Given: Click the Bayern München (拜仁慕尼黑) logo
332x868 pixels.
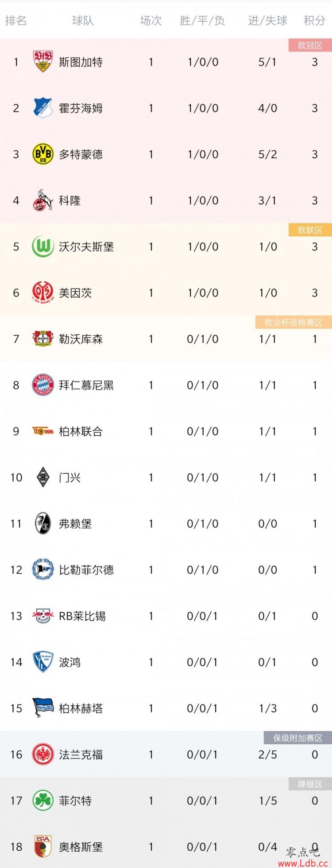Looking at the screenshot, I should (43, 385).
